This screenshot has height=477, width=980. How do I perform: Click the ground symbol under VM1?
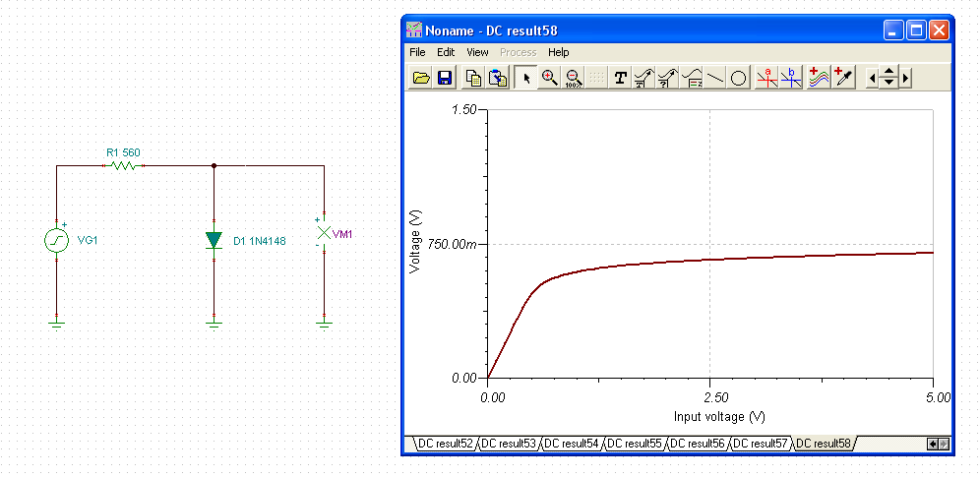tap(324, 324)
